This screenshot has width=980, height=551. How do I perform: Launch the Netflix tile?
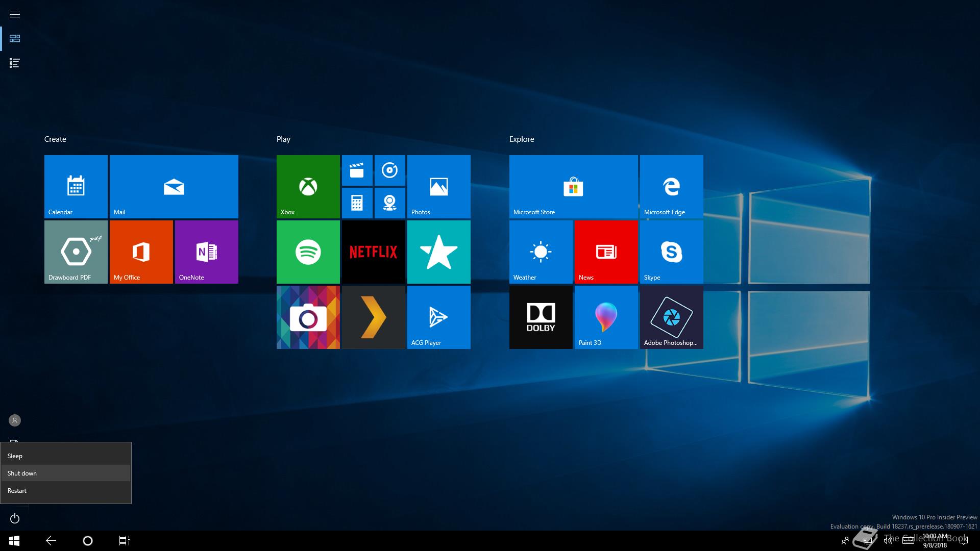tap(374, 252)
